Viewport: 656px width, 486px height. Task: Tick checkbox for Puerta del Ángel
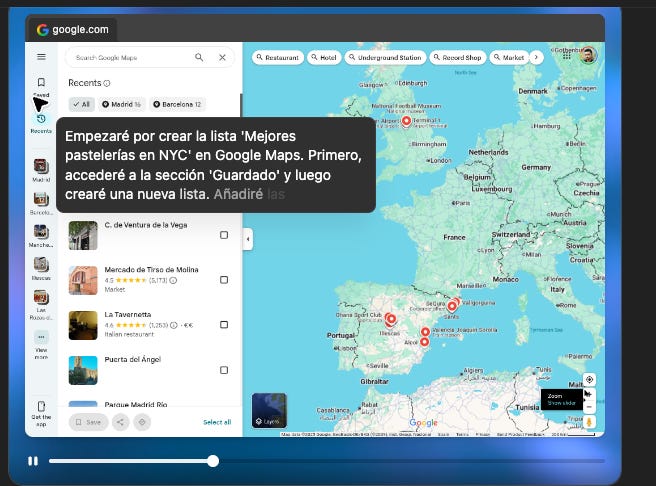pos(224,370)
